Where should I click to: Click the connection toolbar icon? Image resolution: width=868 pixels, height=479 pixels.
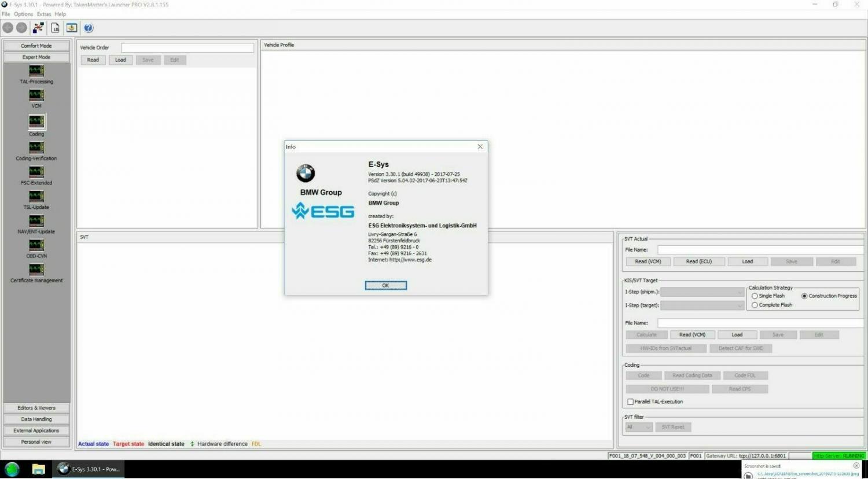click(x=38, y=27)
